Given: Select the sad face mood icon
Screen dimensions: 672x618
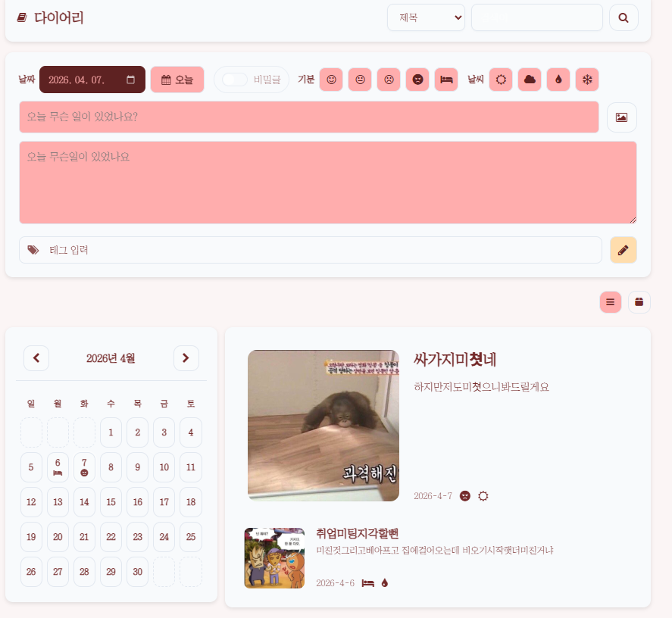Looking at the screenshot, I should tap(389, 80).
